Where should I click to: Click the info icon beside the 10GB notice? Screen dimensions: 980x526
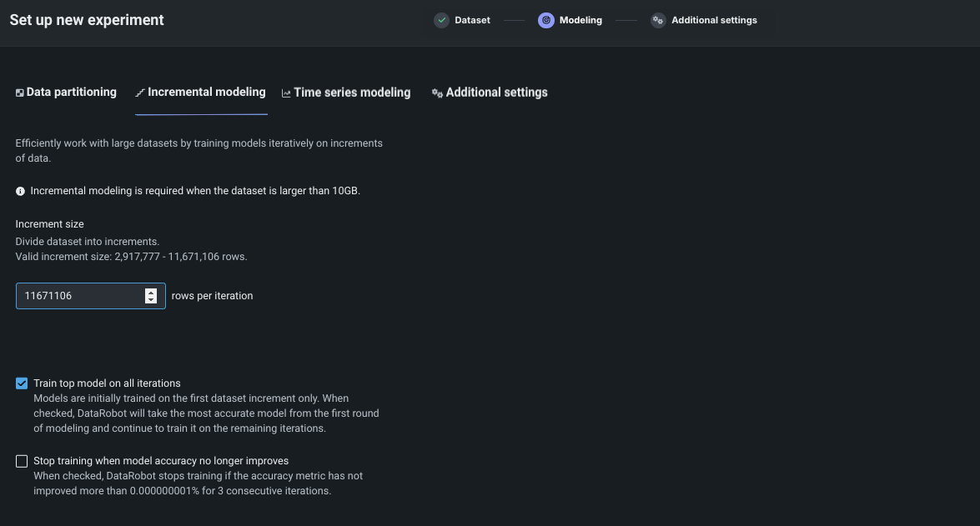coord(21,191)
